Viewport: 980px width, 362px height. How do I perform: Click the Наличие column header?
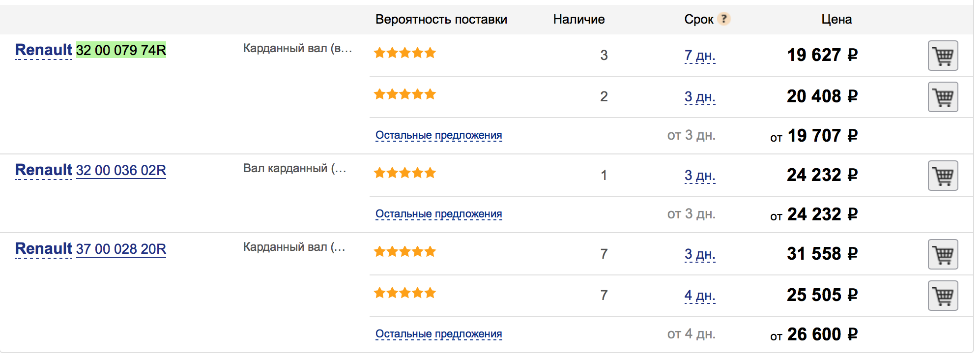tap(579, 19)
